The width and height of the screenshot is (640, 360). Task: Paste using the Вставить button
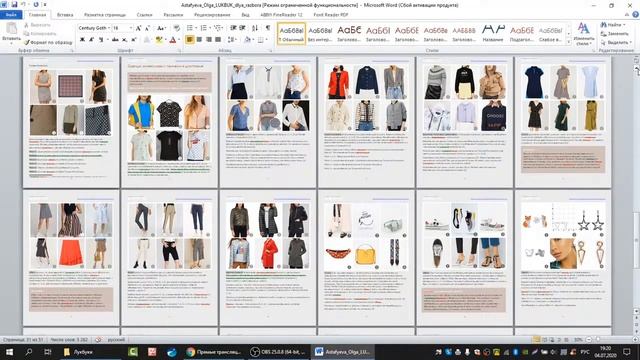point(11,32)
